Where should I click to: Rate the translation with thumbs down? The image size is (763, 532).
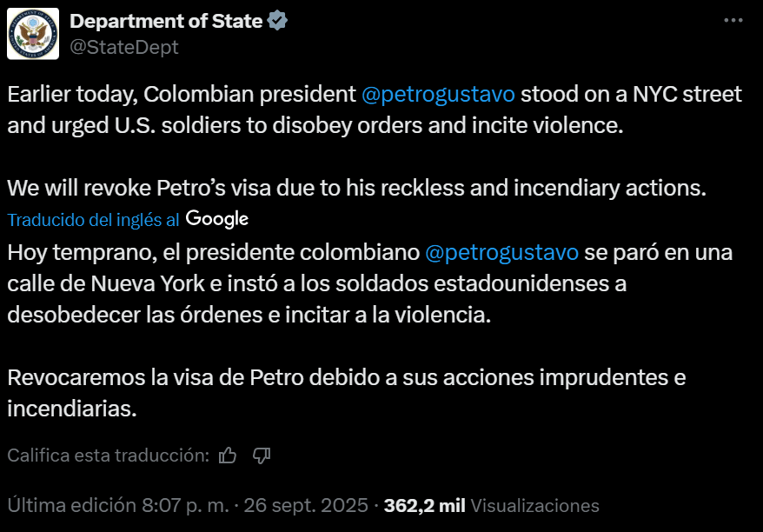(262, 455)
